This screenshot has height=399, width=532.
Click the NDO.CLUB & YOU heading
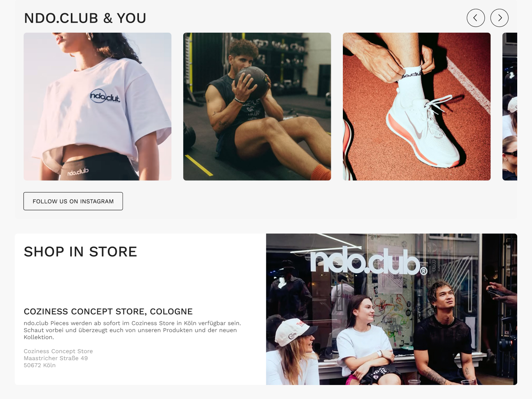point(85,18)
